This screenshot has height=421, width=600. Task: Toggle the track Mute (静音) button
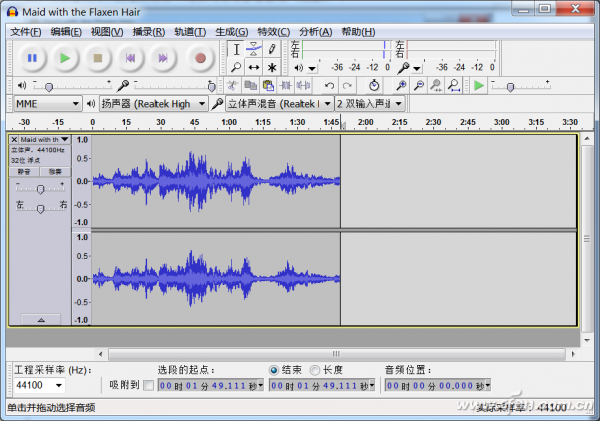tap(24, 171)
